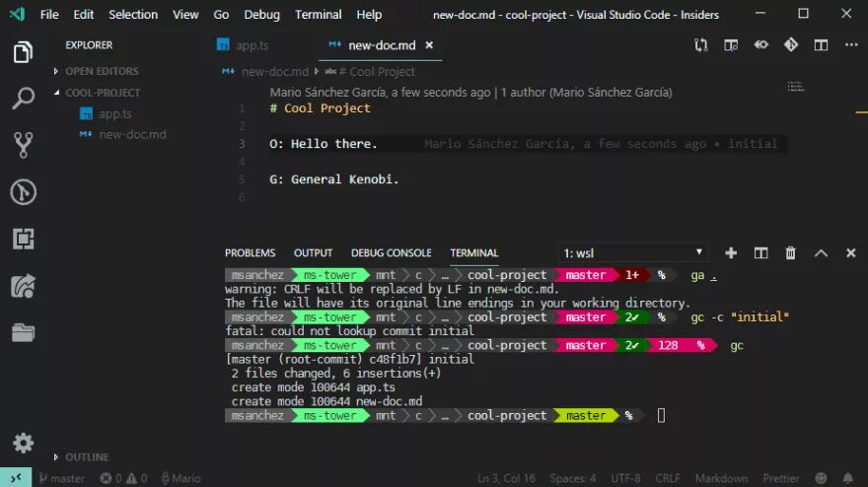Open the Markdown preview to the side
868x487 pixels.
click(731, 45)
